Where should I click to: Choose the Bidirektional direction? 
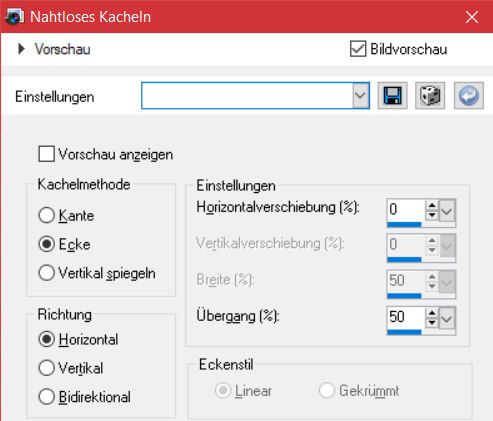tap(46, 397)
